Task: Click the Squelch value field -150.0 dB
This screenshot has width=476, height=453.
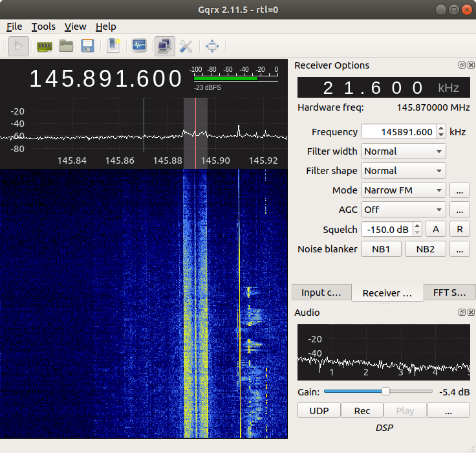Action: tap(387, 229)
